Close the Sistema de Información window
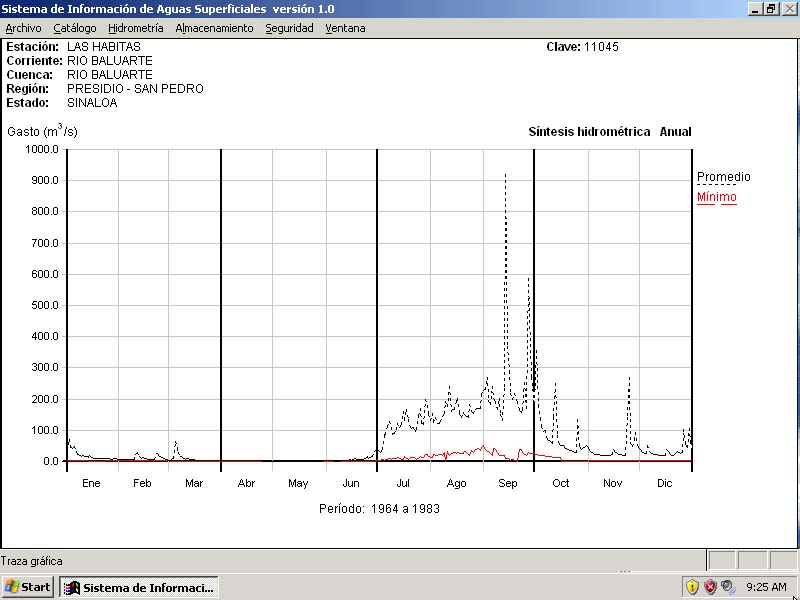800x600 pixels. pyautogui.click(x=788, y=8)
